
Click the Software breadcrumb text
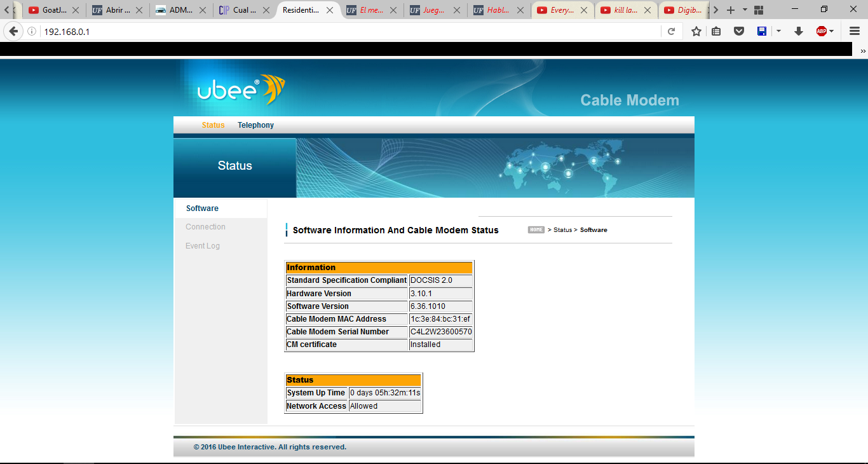tap(593, 230)
